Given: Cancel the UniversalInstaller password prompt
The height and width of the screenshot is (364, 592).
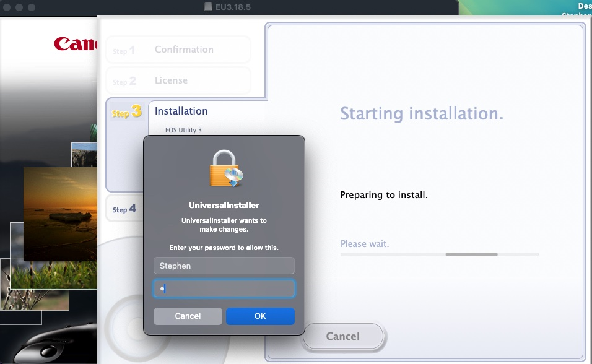Looking at the screenshot, I should coord(188,316).
